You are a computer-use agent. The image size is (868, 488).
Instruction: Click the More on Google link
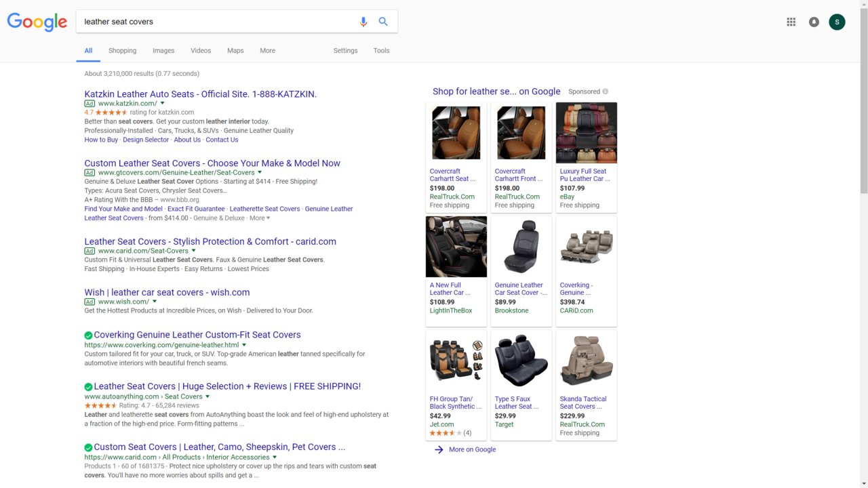pyautogui.click(x=472, y=449)
